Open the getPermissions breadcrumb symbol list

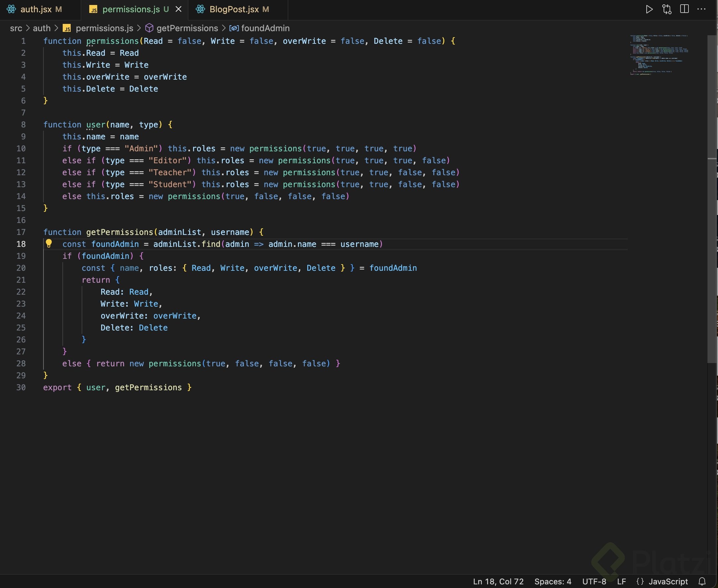click(187, 28)
